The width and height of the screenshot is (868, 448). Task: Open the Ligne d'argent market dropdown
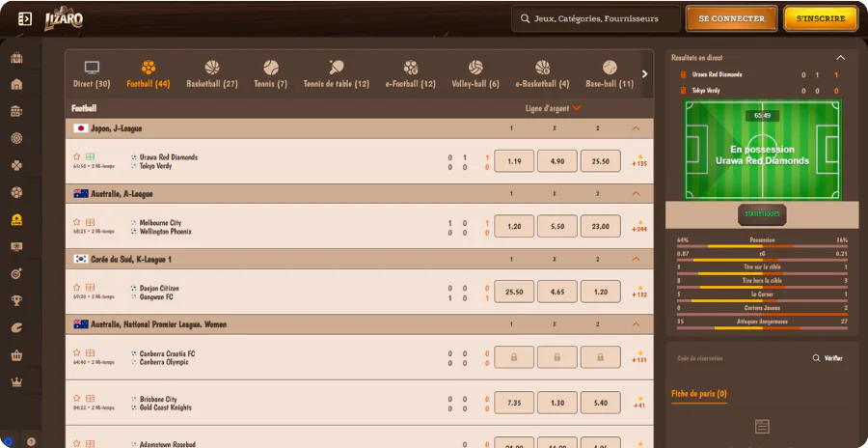click(x=553, y=109)
